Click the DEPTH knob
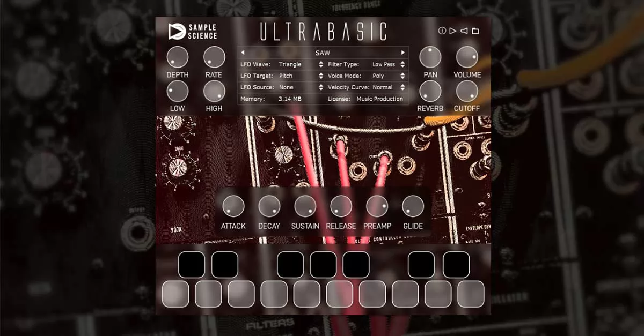Screen dimensions: 644x336 tap(178, 57)
